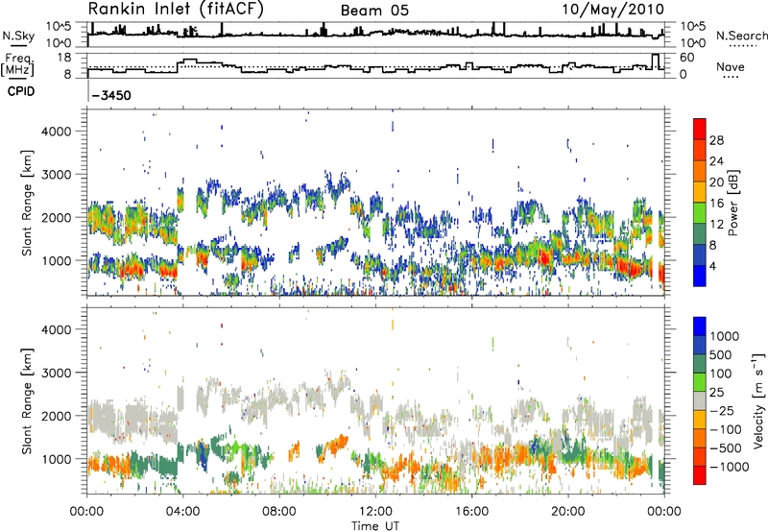Select the 'Beam 05' heading
This screenshot has width=768, height=532.
point(374,11)
